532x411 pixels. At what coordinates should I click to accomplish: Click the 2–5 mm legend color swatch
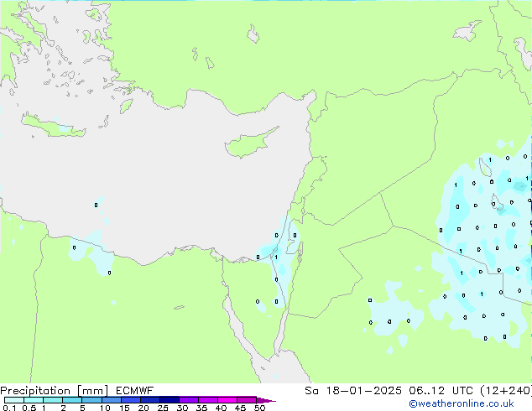tap(72, 400)
